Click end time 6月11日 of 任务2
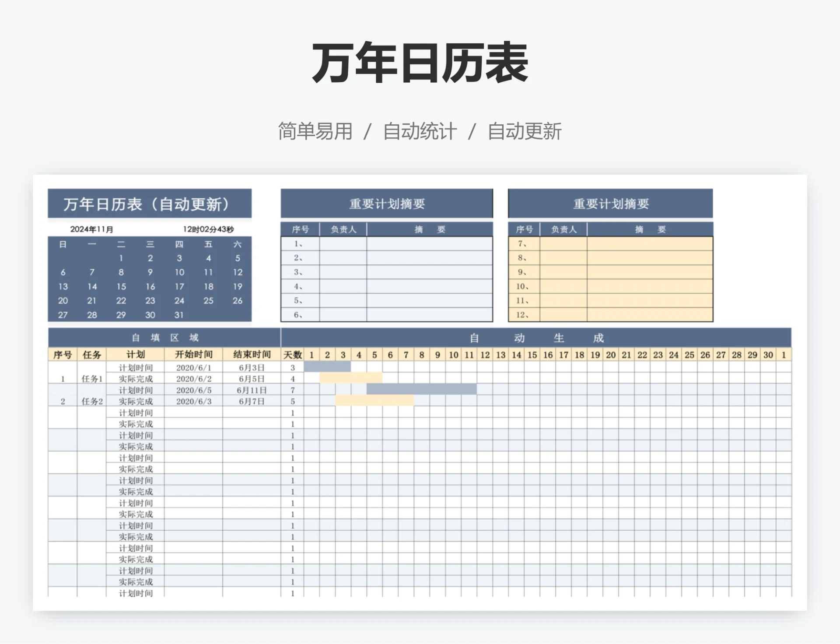This screenshot has height=644, width=840. pos(252,391)
